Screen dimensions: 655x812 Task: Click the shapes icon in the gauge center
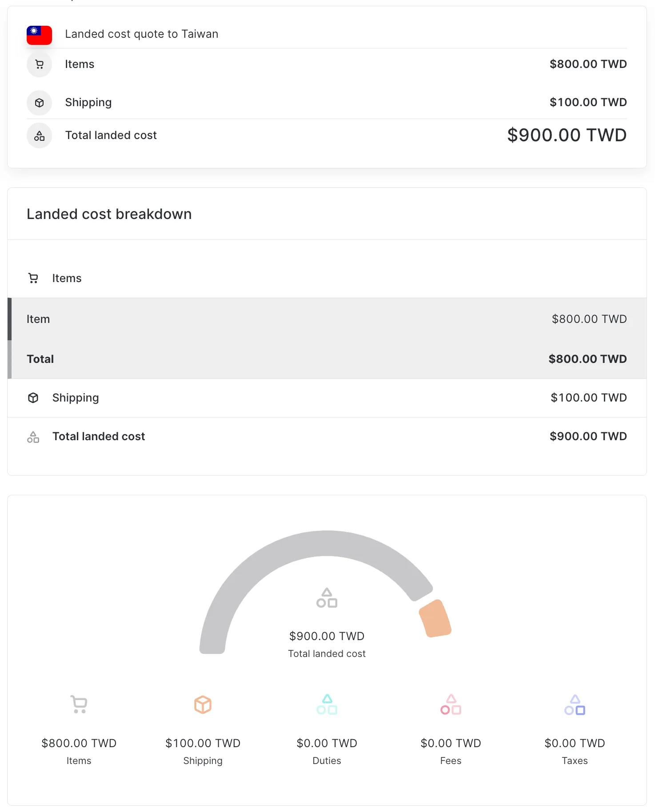327,598
